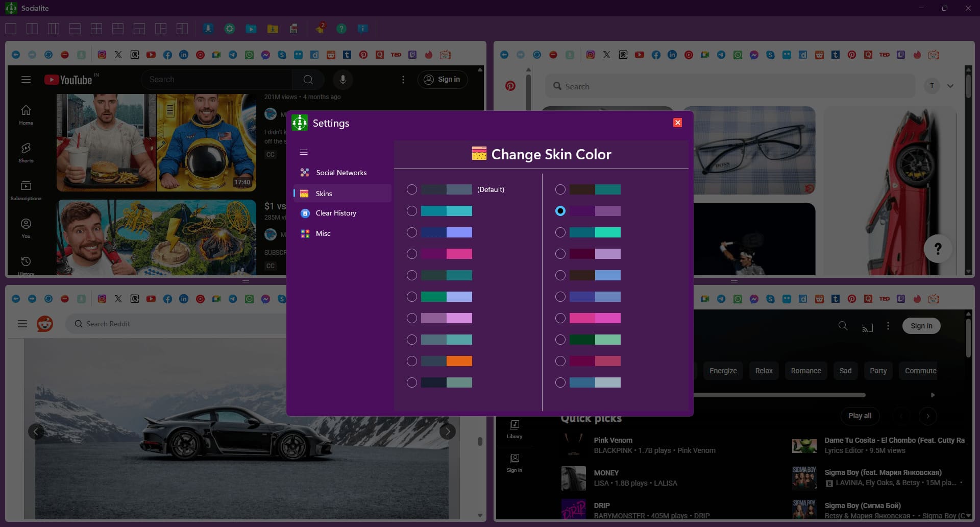Open the Reddit hamburger navigation menu
This screenshot has height=527, width=980.
pos(22,324)
